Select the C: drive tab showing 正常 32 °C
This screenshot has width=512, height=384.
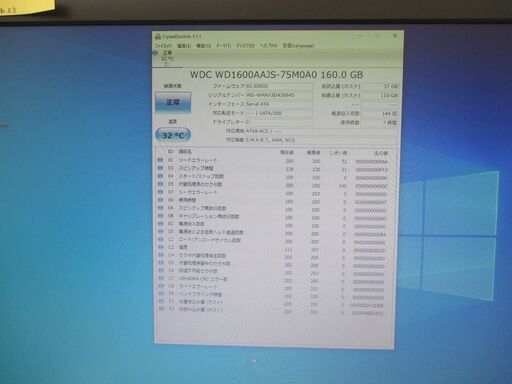tap(164, 58)
